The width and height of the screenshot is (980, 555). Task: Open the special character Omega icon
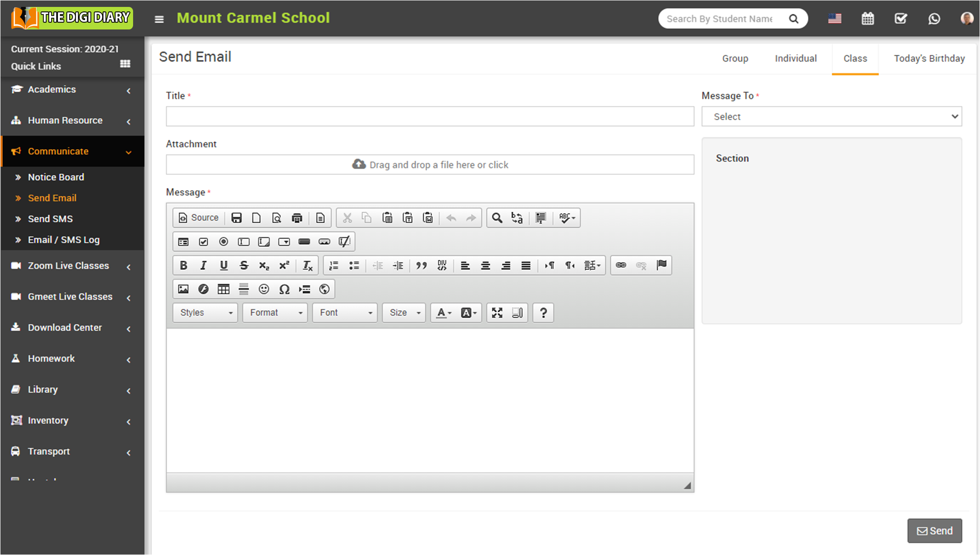coord(284,289)
